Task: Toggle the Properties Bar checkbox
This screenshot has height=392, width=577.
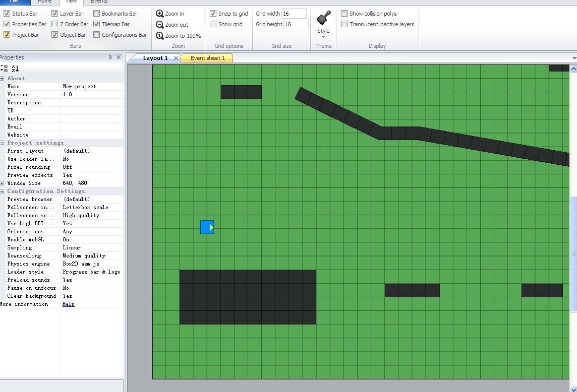Action: point(7,24)
